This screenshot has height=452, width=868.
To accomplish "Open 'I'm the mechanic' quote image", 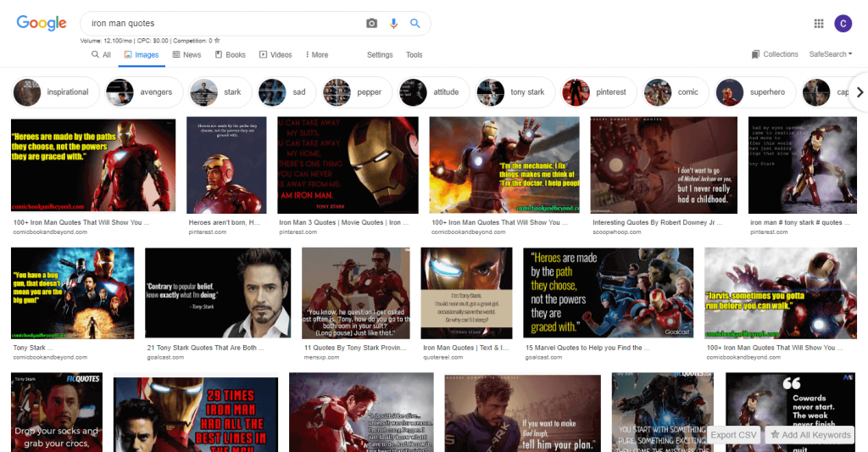I will 504,165.
